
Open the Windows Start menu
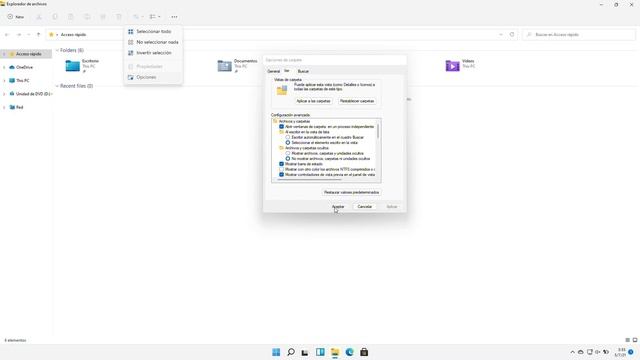[276, 352]
